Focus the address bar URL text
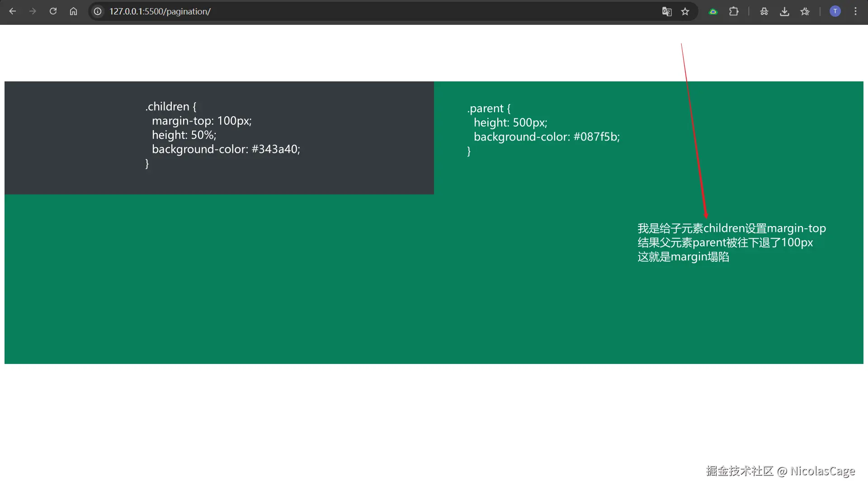The image size is (868, 491). pos(160,11)
